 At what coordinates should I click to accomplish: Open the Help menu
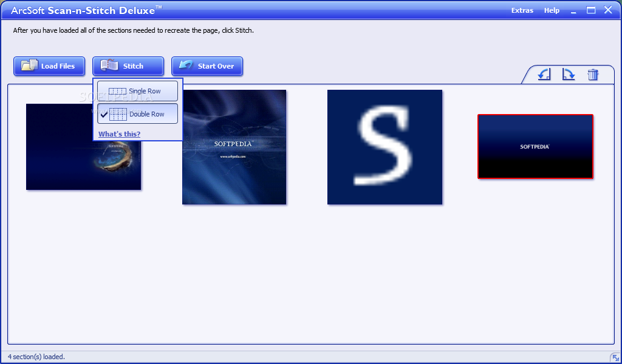552,10
